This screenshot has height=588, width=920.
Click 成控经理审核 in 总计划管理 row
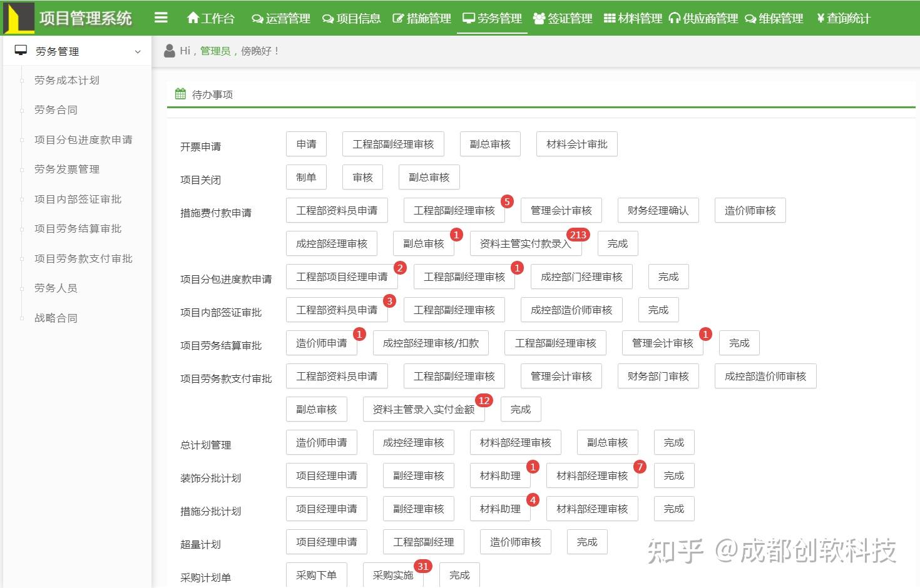click(x=413, y=442)
